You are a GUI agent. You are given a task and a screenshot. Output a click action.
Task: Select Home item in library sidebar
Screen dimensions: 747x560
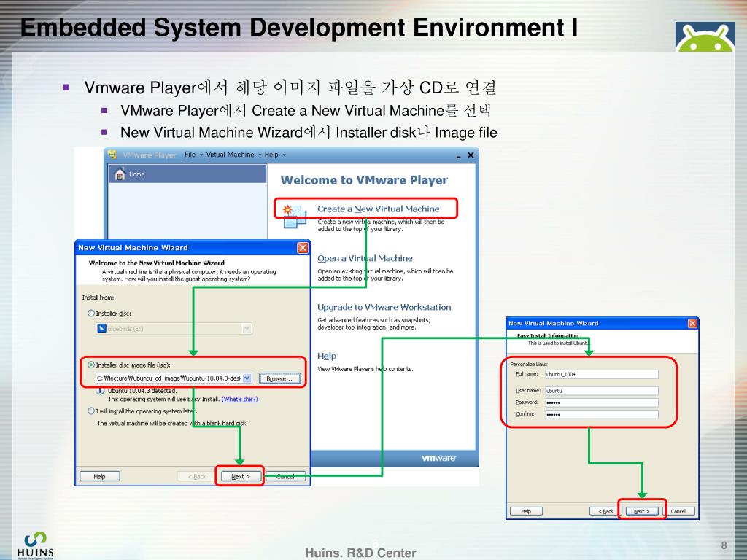click(x=187, y=174)
